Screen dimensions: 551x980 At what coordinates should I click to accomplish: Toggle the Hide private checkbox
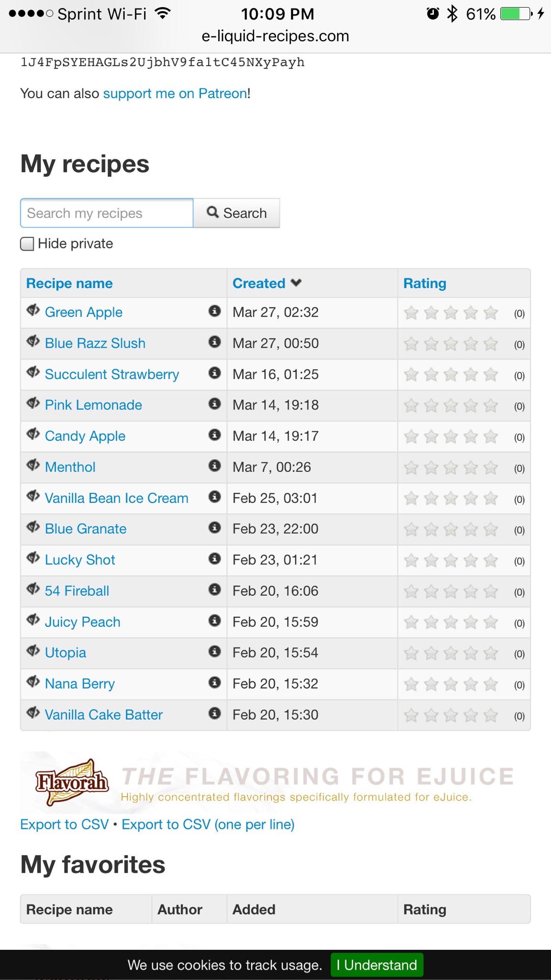27,244
